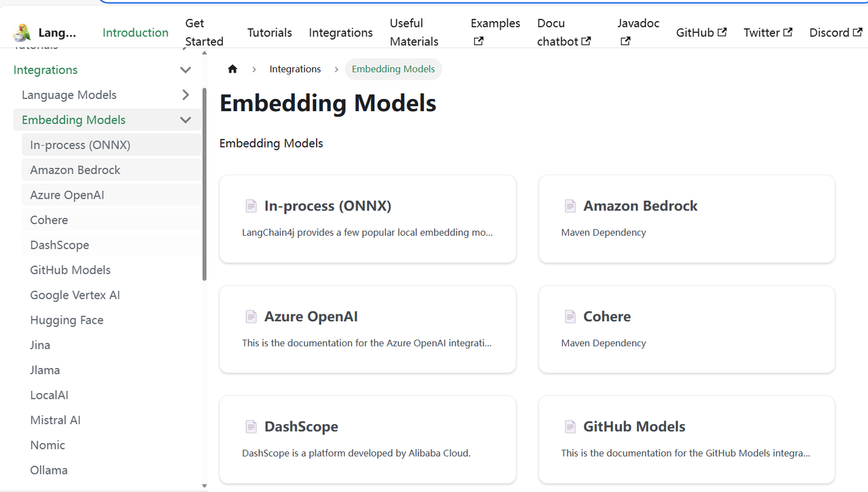Image resolution: width=868 pixels, height=492 pixels.
Task: Select Integrations in the sidebar
Action: pyautogui.click(x=45, y=70)
